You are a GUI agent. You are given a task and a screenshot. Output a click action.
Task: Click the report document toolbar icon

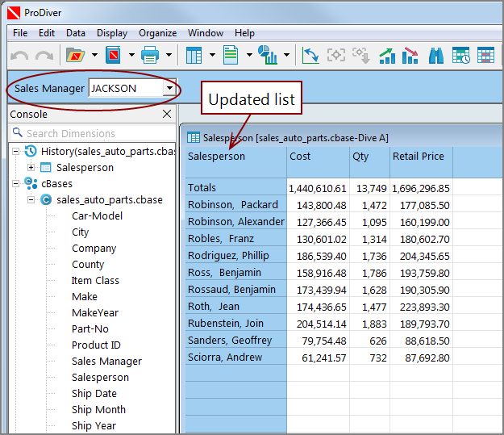click(x=231, y=56)
